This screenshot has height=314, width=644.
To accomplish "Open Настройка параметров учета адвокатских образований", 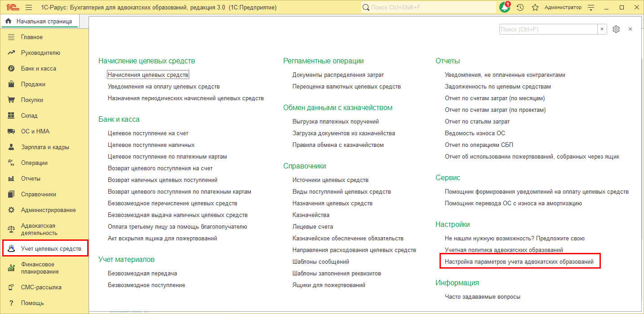I will pos(519,261).
